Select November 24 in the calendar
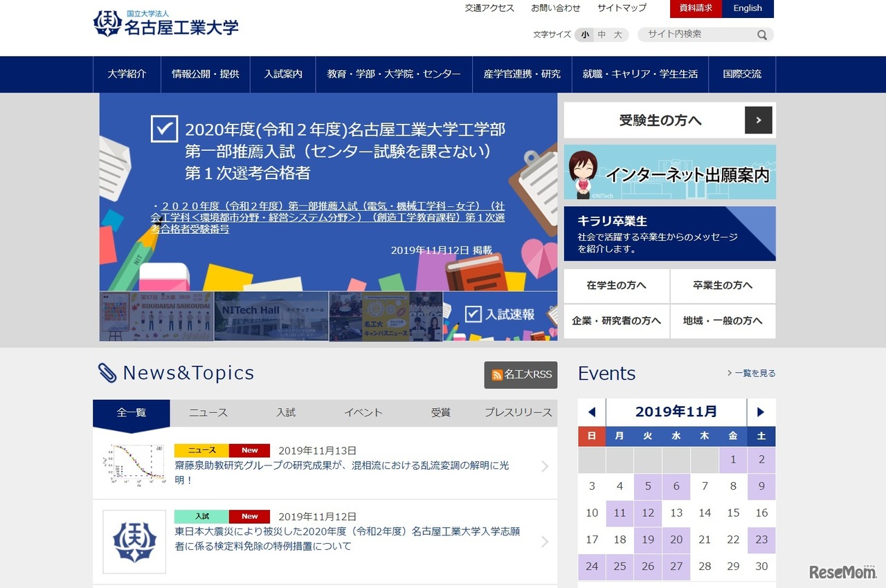 [592, 567]
